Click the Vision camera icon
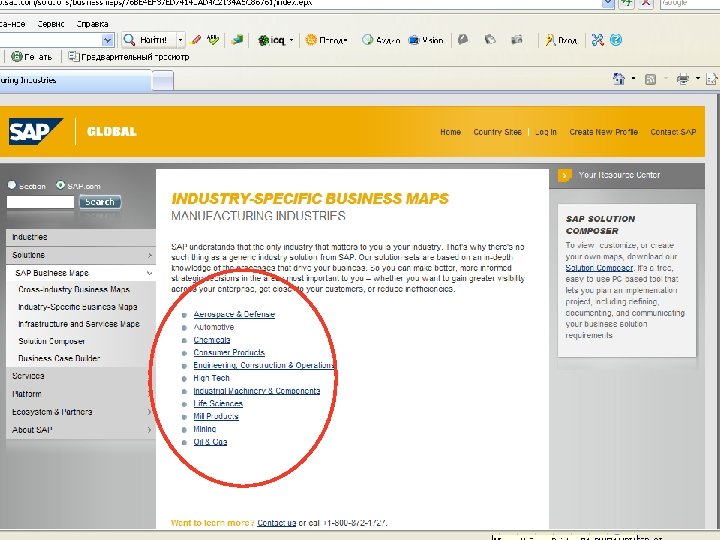Image resolution: width=720 pixels, height=540 pixels. (414, 40)
